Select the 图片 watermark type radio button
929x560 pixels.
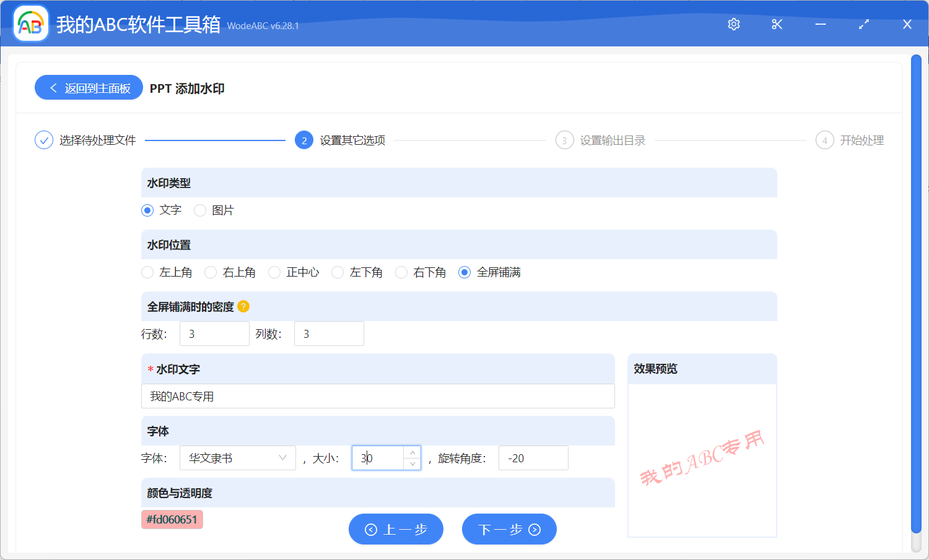pyautogui.click(x=200, y=210)
